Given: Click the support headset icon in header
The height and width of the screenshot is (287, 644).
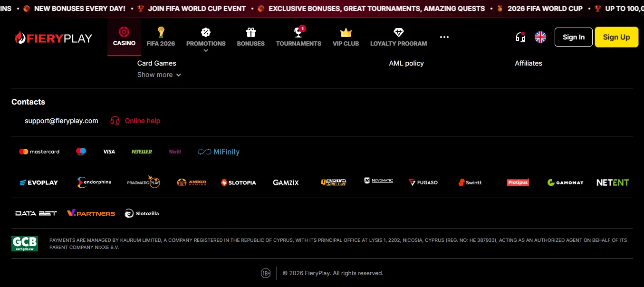Looking at the screenshot, I should pos(520,37).
